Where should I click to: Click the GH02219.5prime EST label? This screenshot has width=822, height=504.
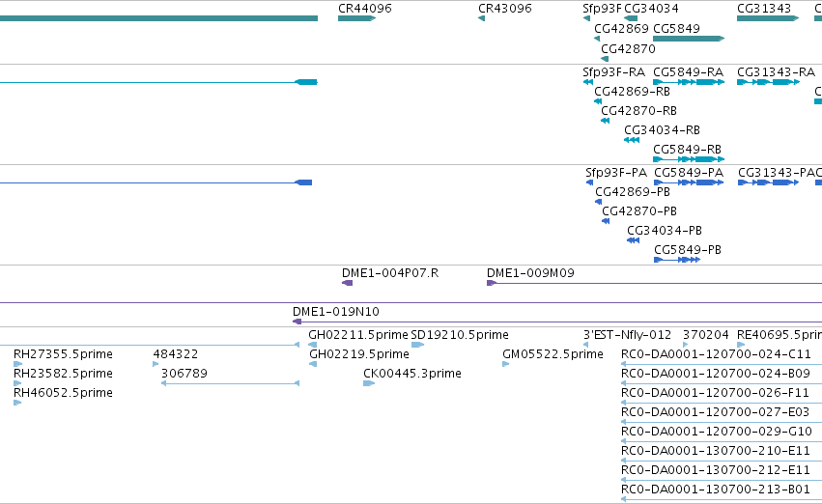[359, 354]
